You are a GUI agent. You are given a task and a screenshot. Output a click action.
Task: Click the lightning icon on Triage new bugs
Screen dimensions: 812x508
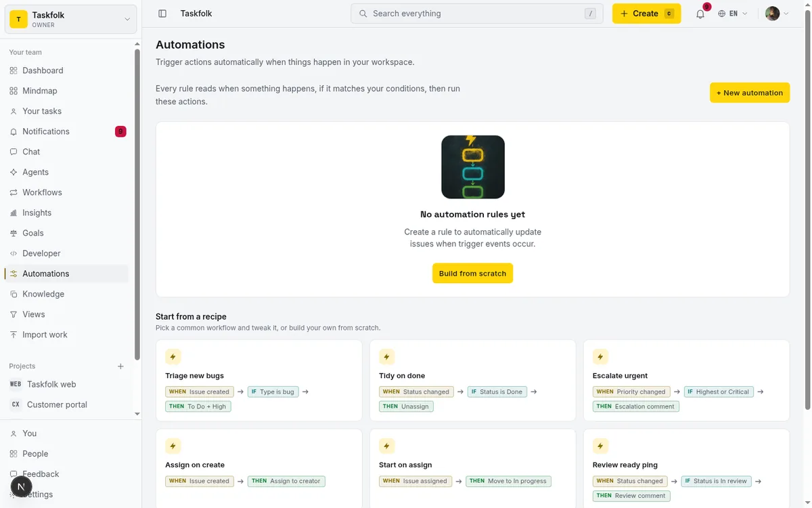point(173,357)
